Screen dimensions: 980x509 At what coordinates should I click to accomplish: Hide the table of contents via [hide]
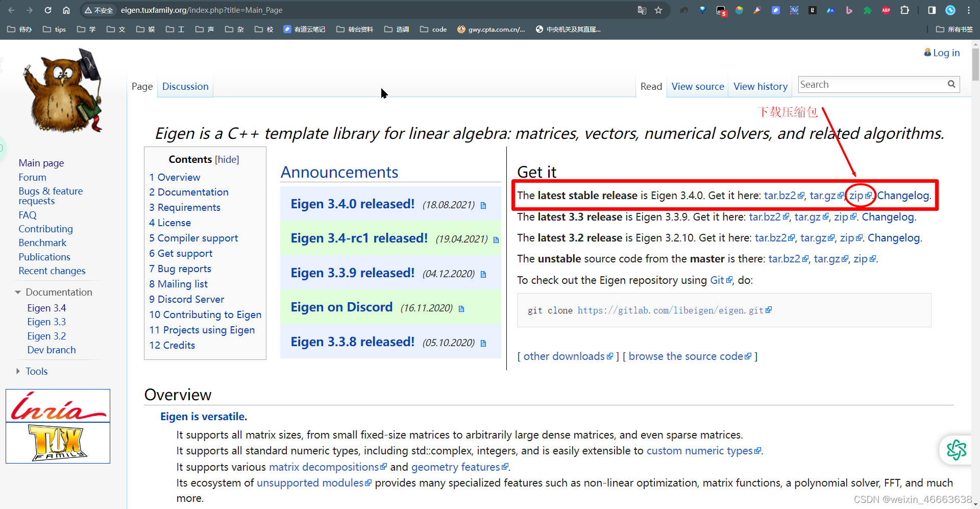[227, 159]
